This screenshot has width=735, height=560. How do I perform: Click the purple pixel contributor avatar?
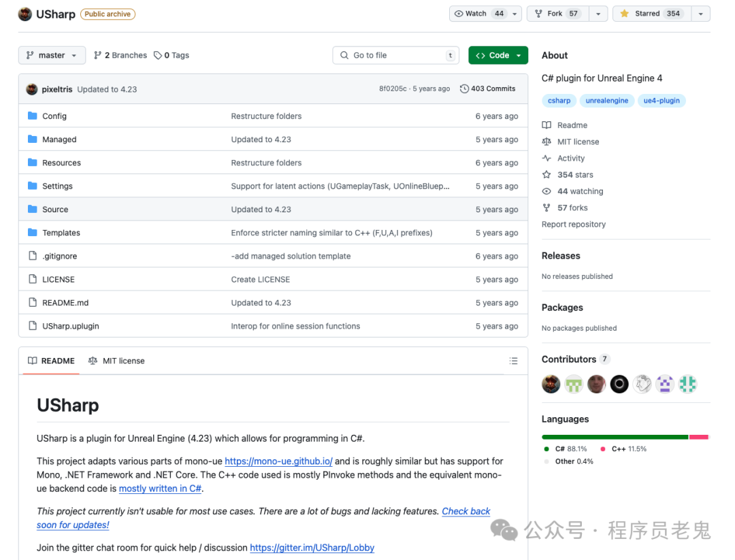[665, 384]
